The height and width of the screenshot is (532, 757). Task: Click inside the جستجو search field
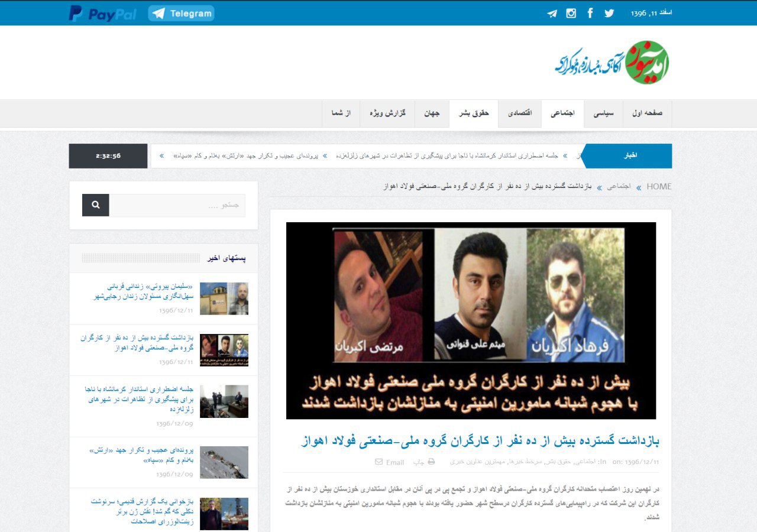coord(177,205)
